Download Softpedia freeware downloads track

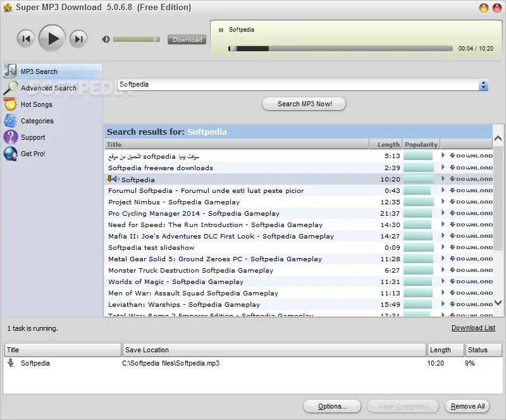pyautogui.click(x=471, y=168)
